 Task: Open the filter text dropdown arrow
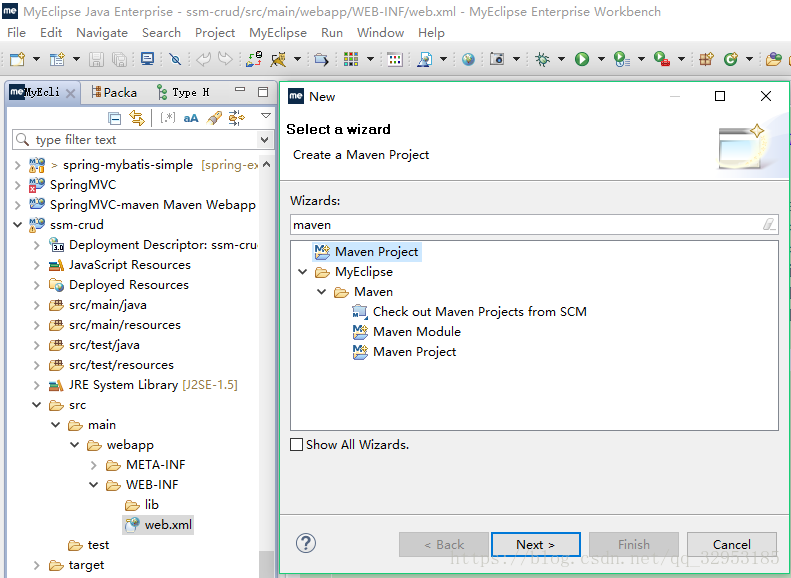(x=264, y=140)
